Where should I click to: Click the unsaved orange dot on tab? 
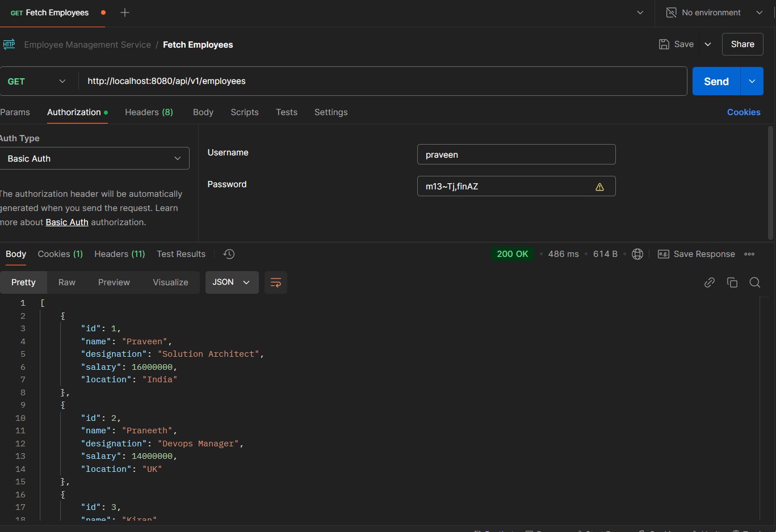(103, 12)
